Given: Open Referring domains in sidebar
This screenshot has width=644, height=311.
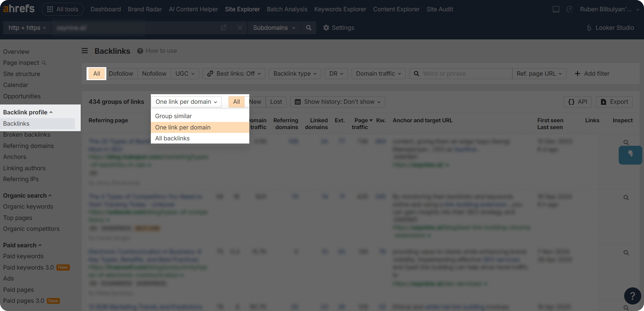Looking at the screenshot, I should click(x=28, y=146).
